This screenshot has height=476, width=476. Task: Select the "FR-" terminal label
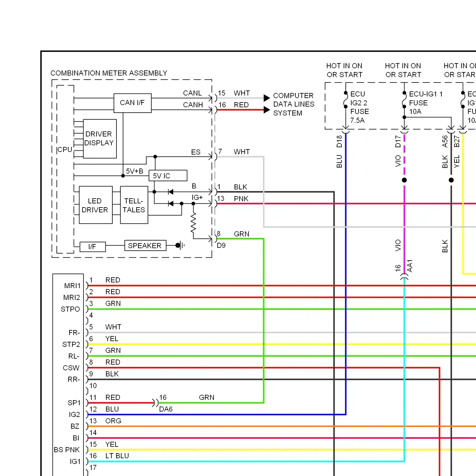pos(74,333)
